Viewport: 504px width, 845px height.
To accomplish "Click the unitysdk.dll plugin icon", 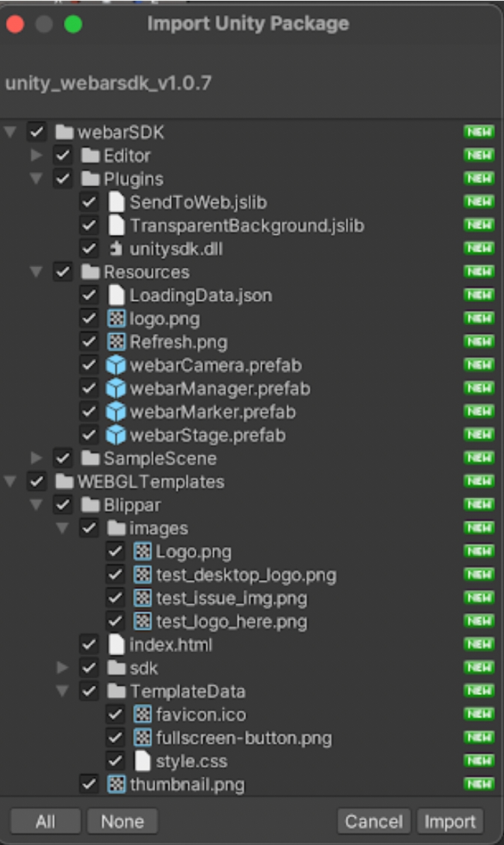I will (115, 249).
